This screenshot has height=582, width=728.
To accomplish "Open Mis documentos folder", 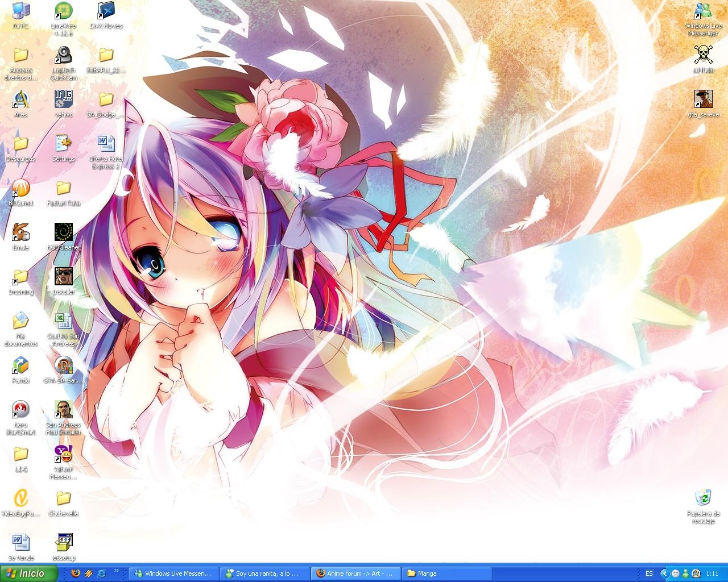I will click(20, 330).
